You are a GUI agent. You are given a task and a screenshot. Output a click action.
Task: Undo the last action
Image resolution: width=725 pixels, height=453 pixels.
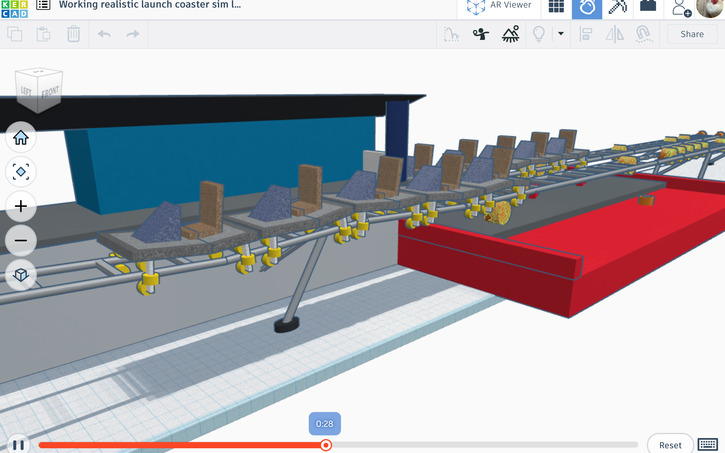pyautogui.click(x=104, y=34)
